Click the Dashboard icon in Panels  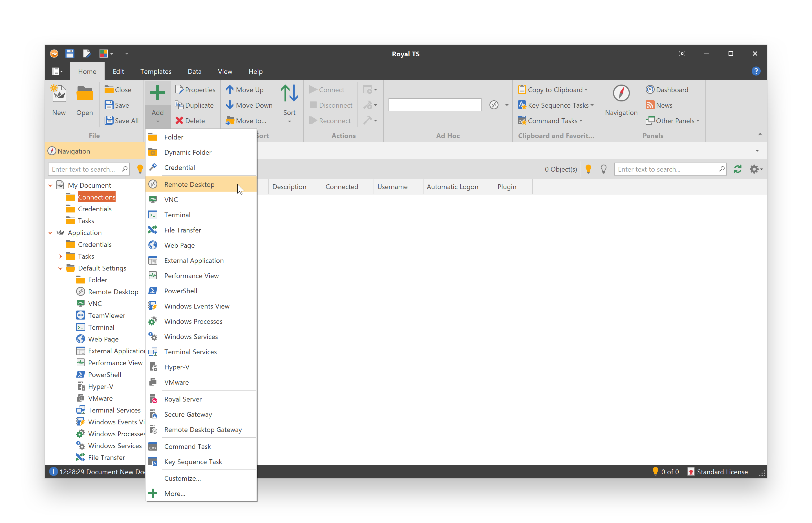click(x=650, y=90)
